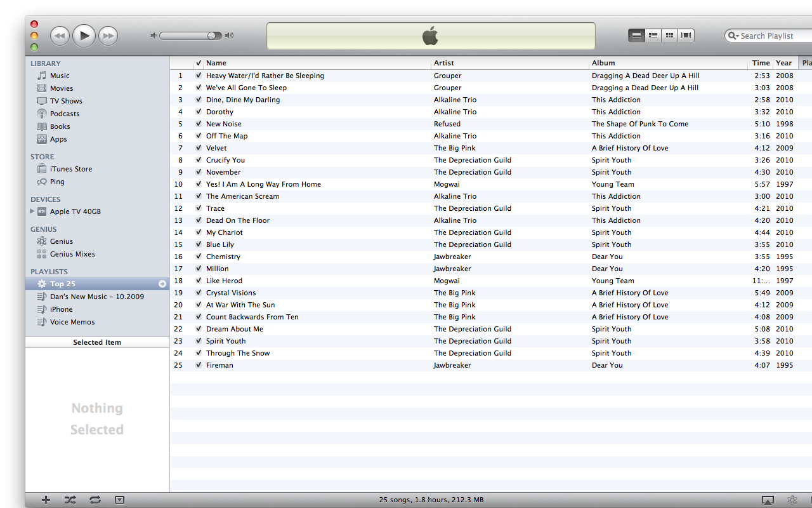Image resolution: width=812 pixels, height=508 pixels.
Task: Play the current song
Action: click(x=84, y=36)
